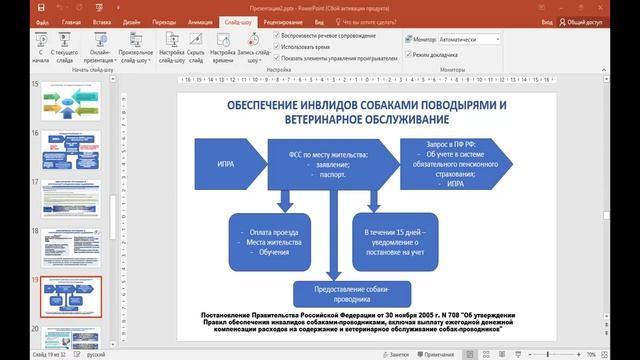Start Slide Show from status bar icon
This screenshot has width=640, height=360.
pos(518,354)
